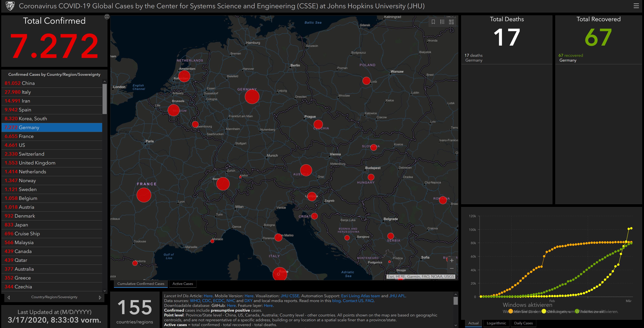The width and height of the screenshot is (644, 328).
Task: Toggle the green Total Recovered chart series
Action: (577, 311)
